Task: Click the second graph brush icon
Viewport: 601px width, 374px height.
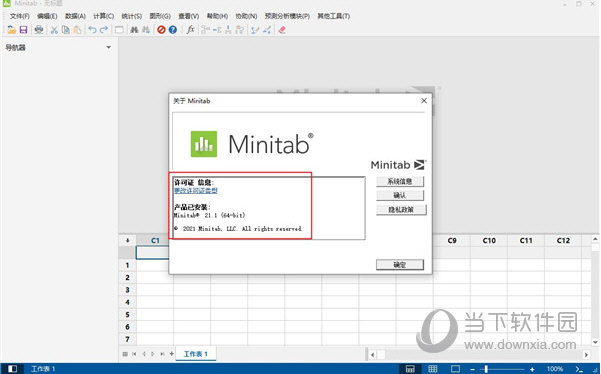Action: 267,30
